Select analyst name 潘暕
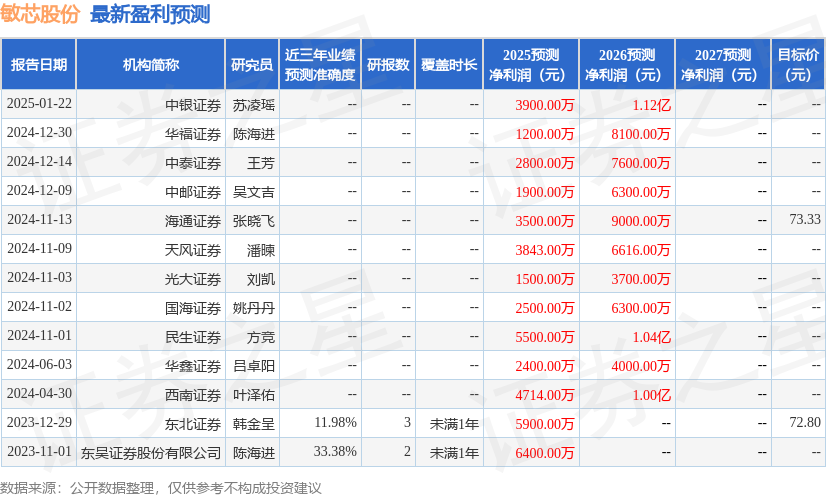 (261, 250)
